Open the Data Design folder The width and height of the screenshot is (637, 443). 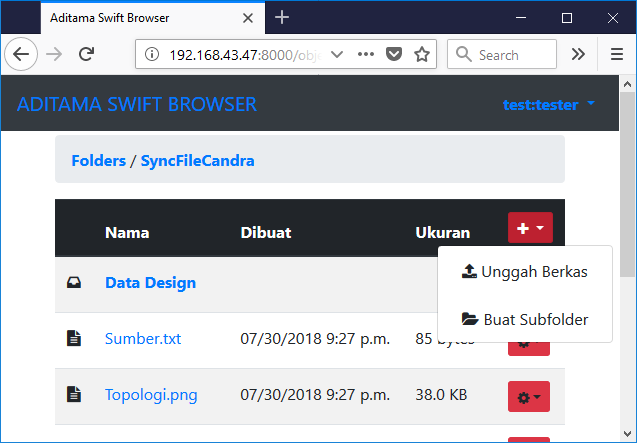tap(150, 282)
